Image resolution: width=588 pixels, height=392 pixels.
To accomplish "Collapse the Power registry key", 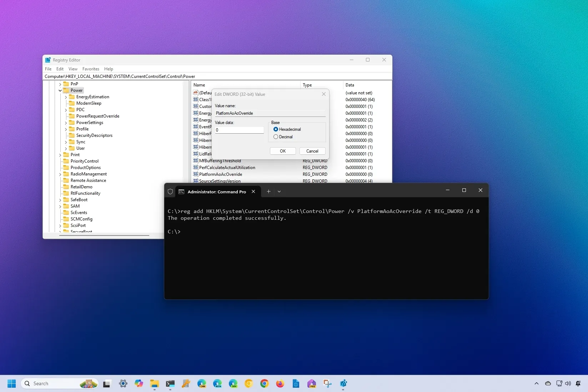I will click(x=60, y=90).
